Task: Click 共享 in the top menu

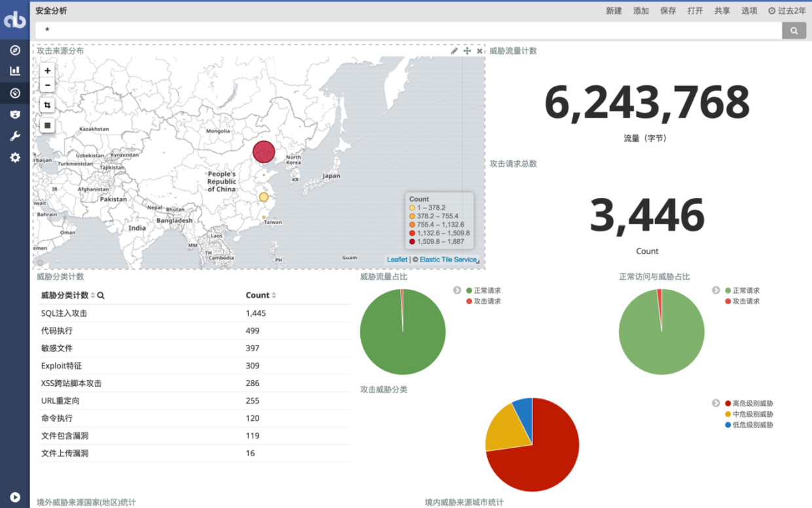Action: [722, 10]
